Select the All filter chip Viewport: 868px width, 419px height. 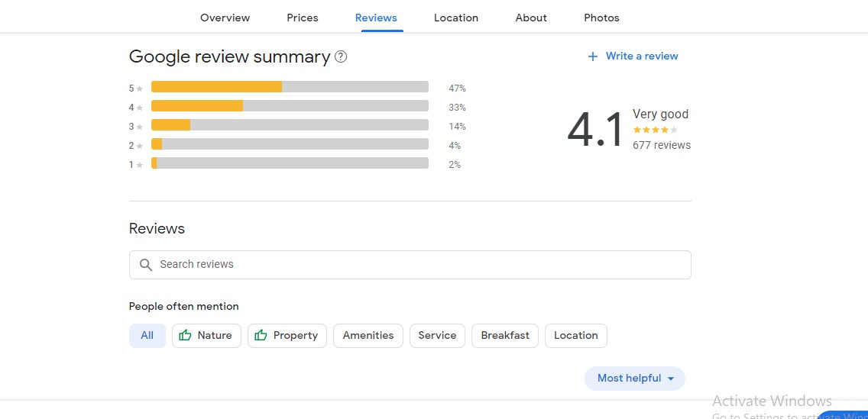pyautogui.click(x=147, y=335)
